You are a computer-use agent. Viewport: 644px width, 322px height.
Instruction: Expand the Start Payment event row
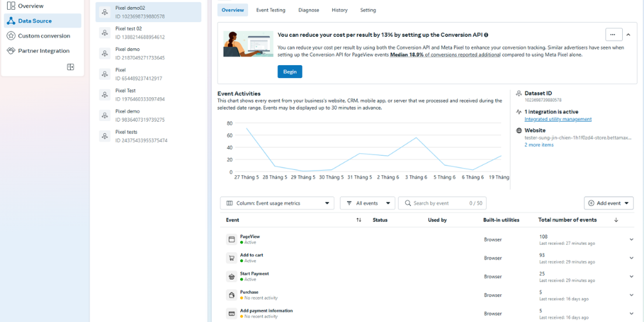631,276
